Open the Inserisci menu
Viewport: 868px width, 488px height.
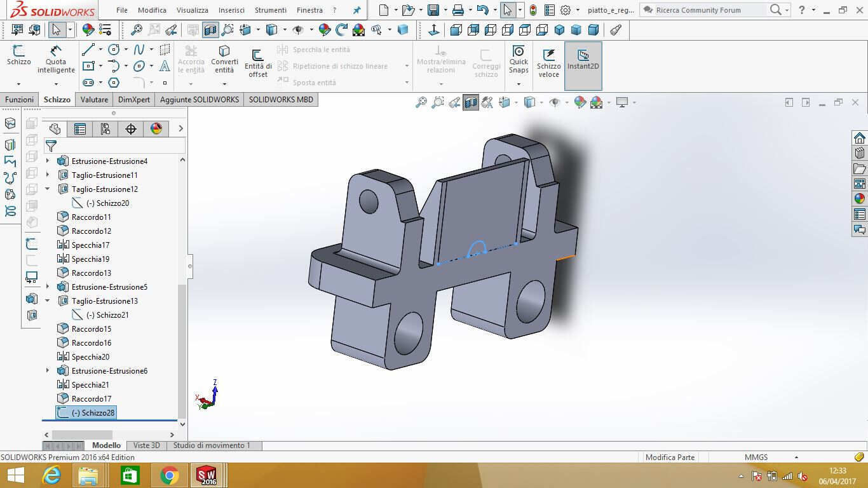tap(231, 10)
